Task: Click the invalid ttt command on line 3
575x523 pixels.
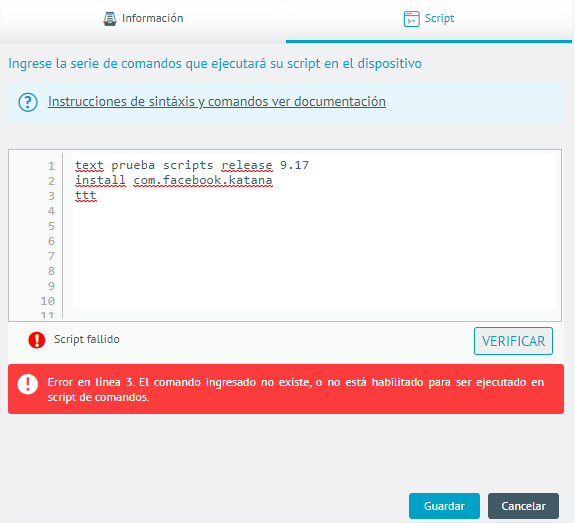Action: (85, 195)
